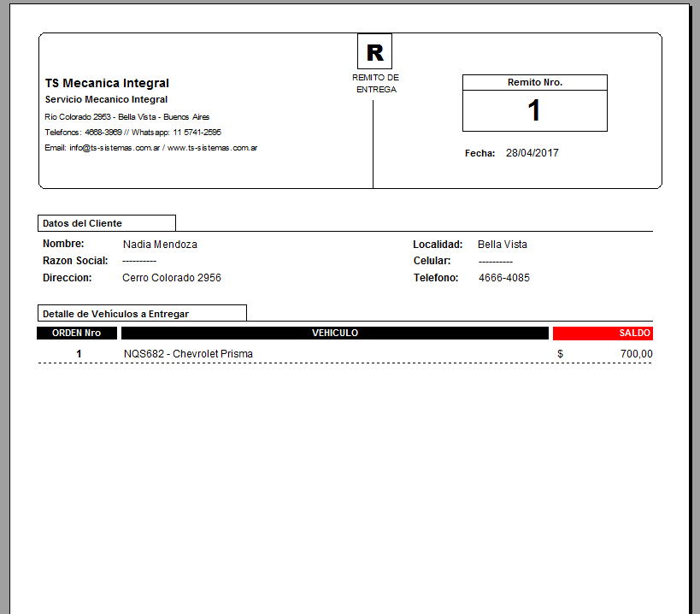The width and height of the screenshot is (700, 614).
Task: Click the 'VEHICULO' column header
Action: coord(335,334)
